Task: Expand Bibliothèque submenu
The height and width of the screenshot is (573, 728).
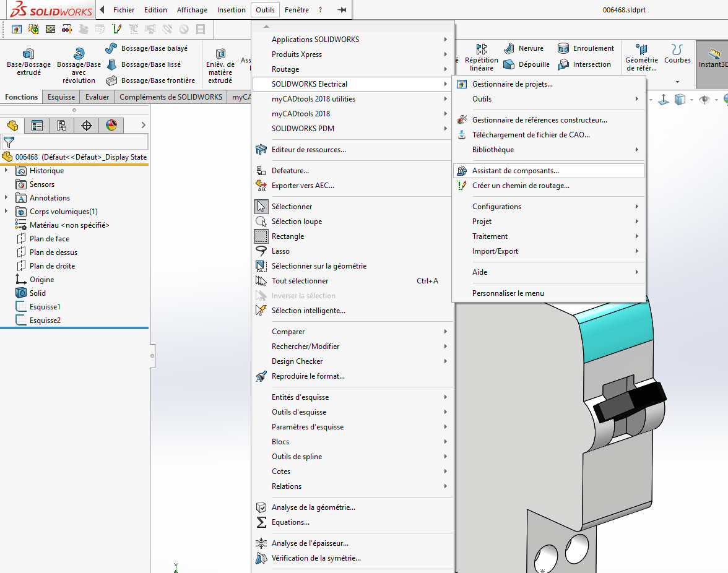Action: pos(548,150)
